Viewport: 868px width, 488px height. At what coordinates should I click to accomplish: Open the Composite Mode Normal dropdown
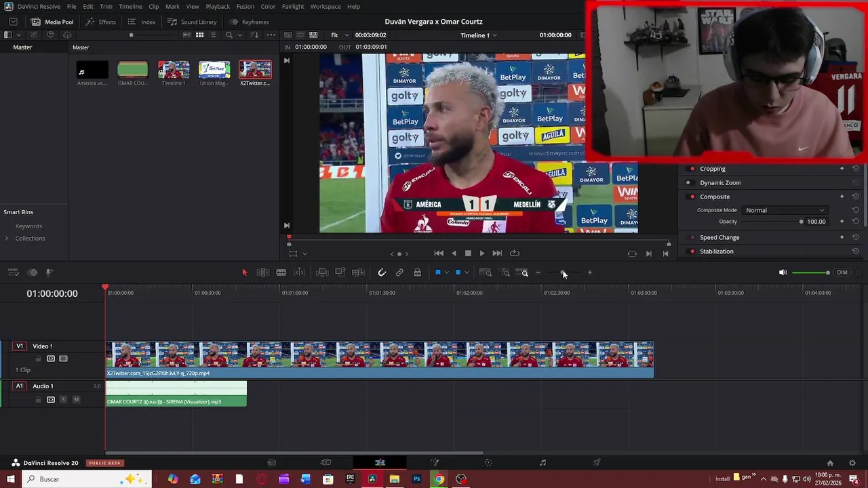point(785,210)
